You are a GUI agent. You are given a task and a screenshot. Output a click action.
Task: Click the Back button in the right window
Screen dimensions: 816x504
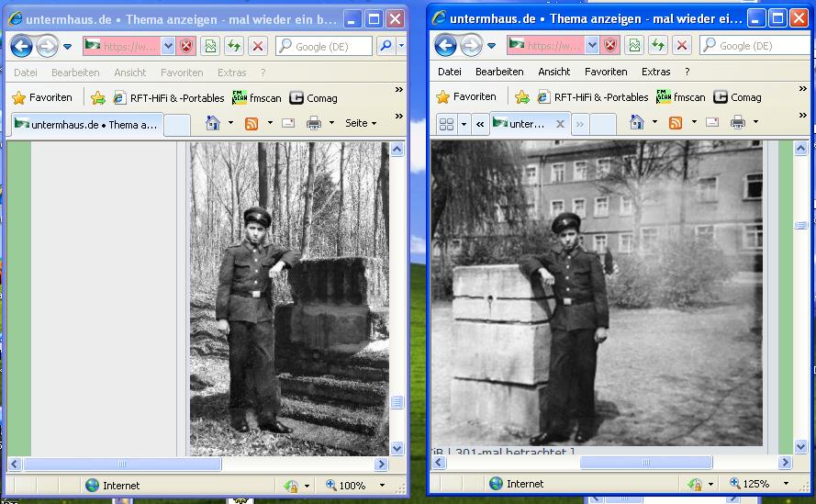[x=445, y=46]
